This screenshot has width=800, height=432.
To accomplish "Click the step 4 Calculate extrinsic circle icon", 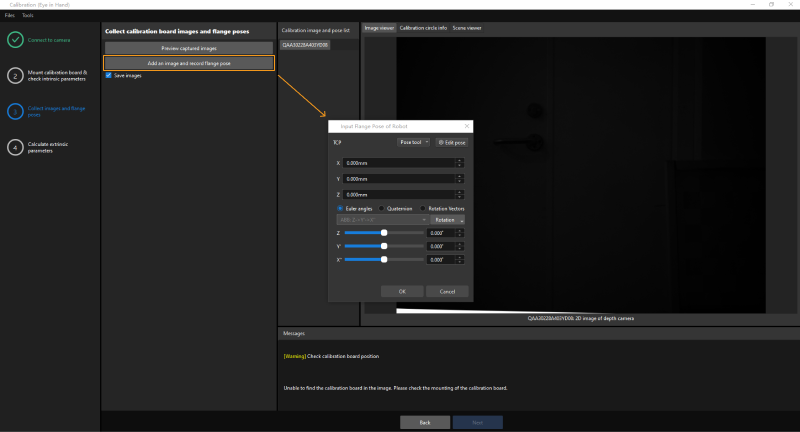I will (x=15, y=147).
